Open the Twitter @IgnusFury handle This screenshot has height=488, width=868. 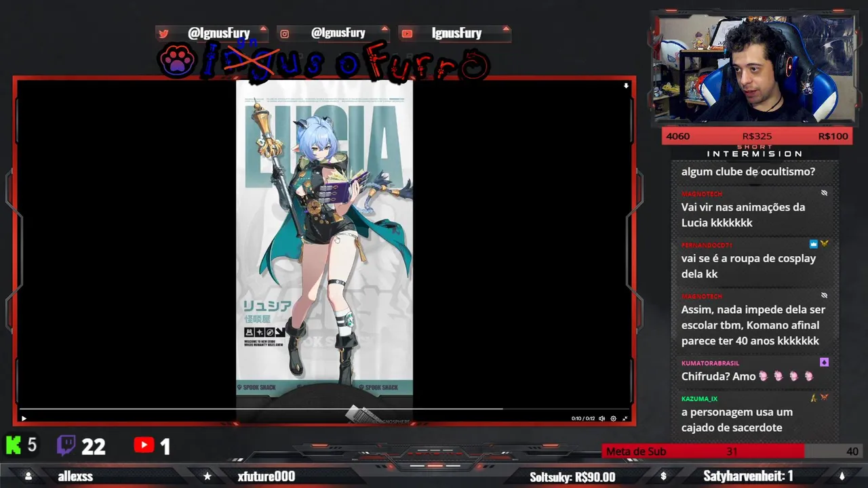218,33
